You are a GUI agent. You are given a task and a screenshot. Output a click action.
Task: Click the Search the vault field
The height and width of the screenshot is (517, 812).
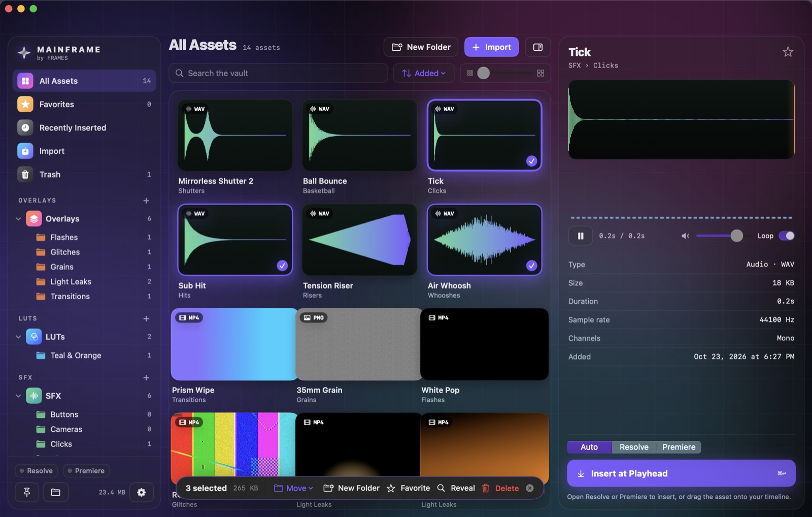279,73
